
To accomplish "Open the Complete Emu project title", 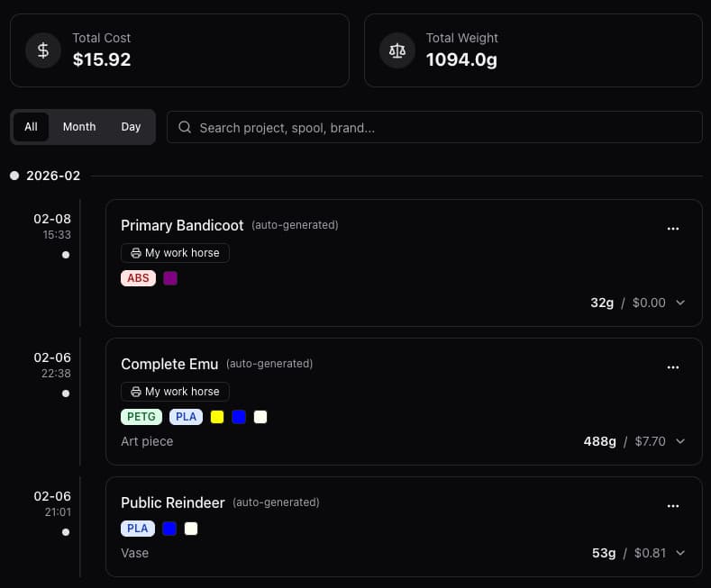I will pos(169,364).
